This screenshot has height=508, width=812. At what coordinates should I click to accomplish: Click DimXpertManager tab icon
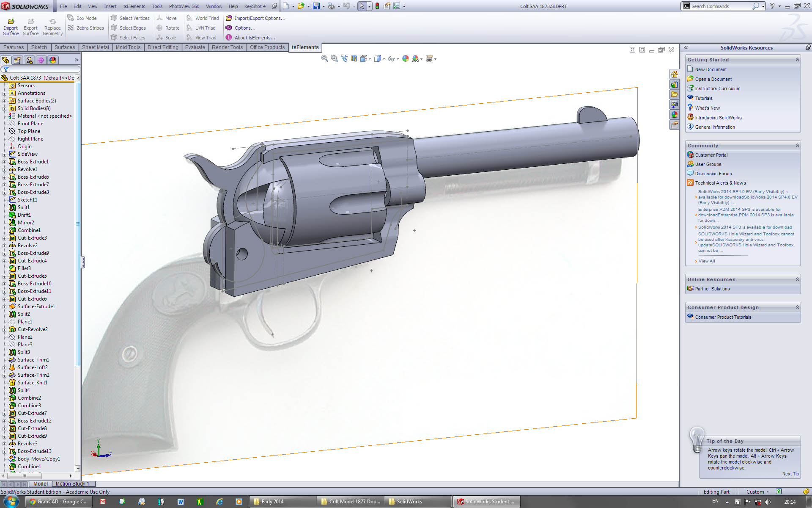coord(41,60)
